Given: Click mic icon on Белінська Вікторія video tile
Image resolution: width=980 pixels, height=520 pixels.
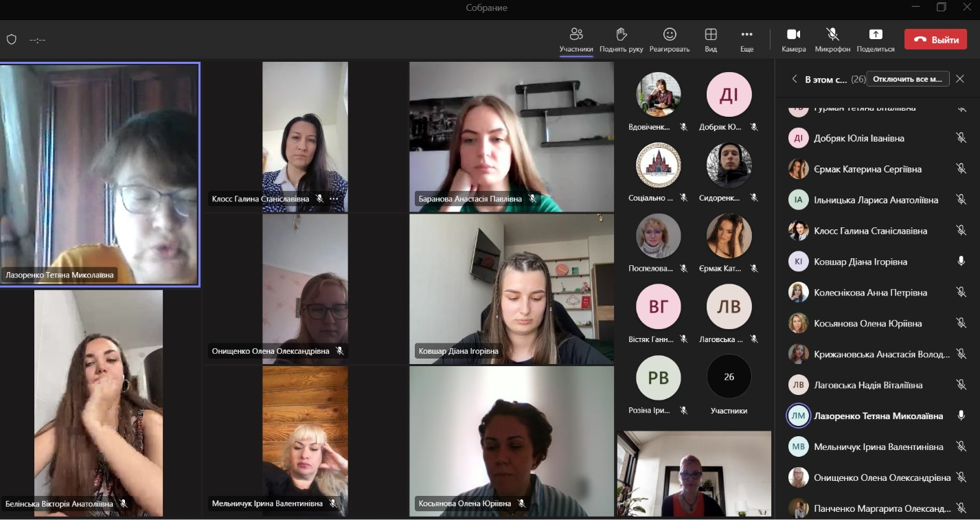Looking at the screenshot, I should pyautogui.click(x=124, y=504).
